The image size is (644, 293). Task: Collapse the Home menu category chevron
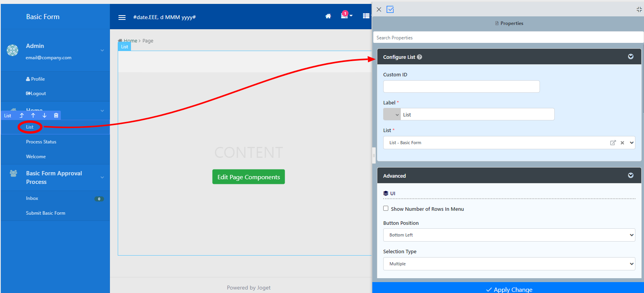(x=102, y=111)
